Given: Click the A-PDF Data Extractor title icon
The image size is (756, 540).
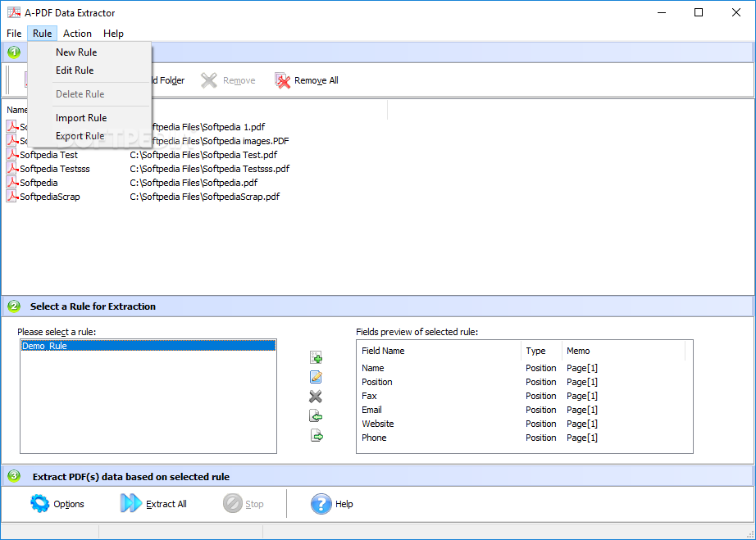Looking at the screenshot, I should [x=13, y=12].
